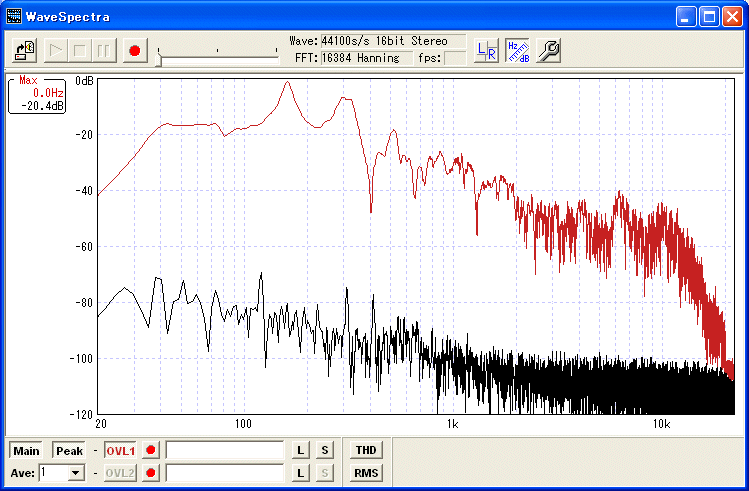Image resolution: width=749 pixels, height=491 pixels.
Task: Toggle the OVL1 overlay button
Action: pos(120,451)
